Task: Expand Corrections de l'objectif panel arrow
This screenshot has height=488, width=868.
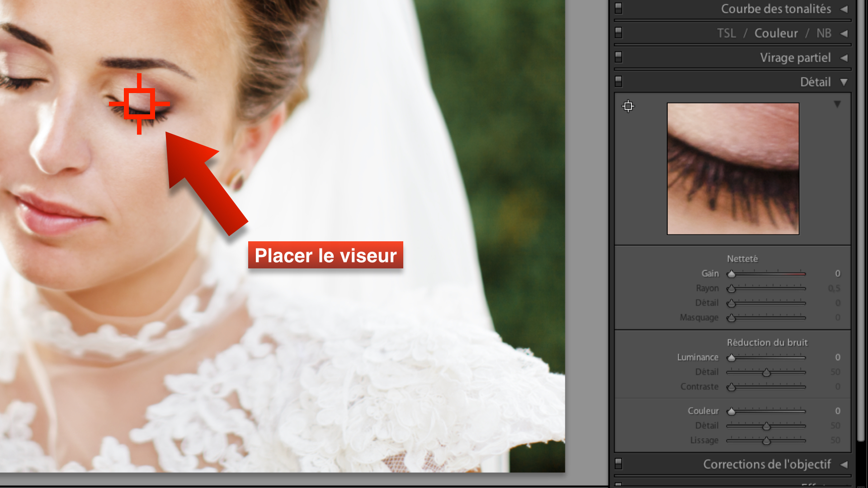Action: pos(844,465)
